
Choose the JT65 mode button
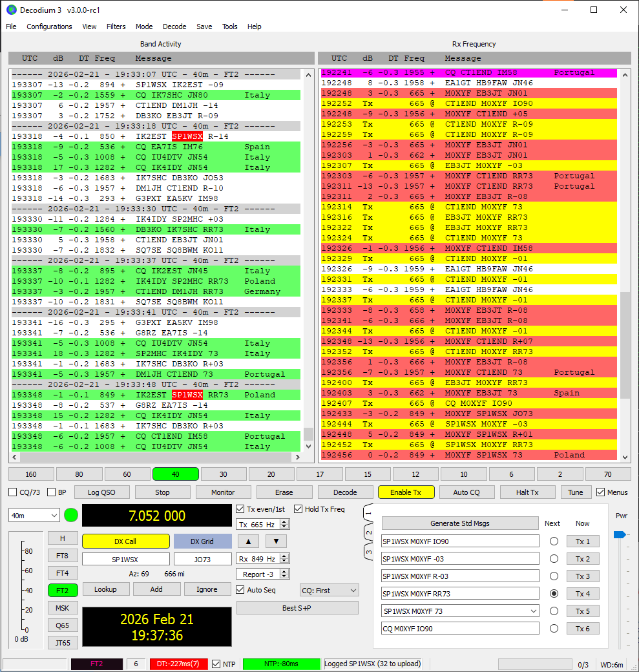point(63,642)
